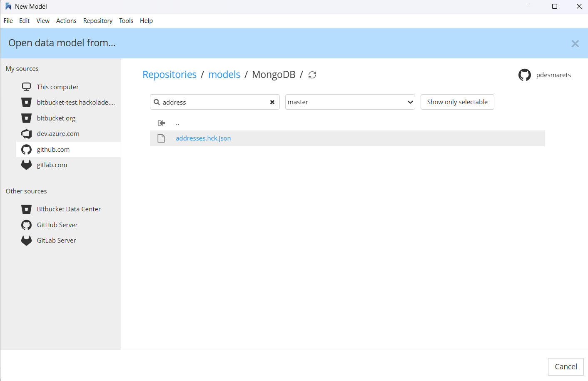
Task: Click Cancel to dismiss the dialog
Action: click(x=566, y=366)
